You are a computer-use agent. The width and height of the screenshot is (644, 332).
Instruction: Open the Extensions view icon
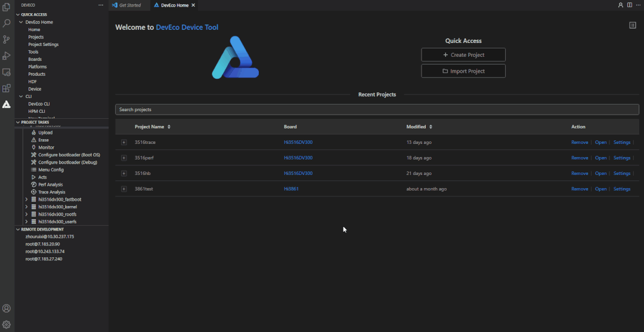coord(7,88)
